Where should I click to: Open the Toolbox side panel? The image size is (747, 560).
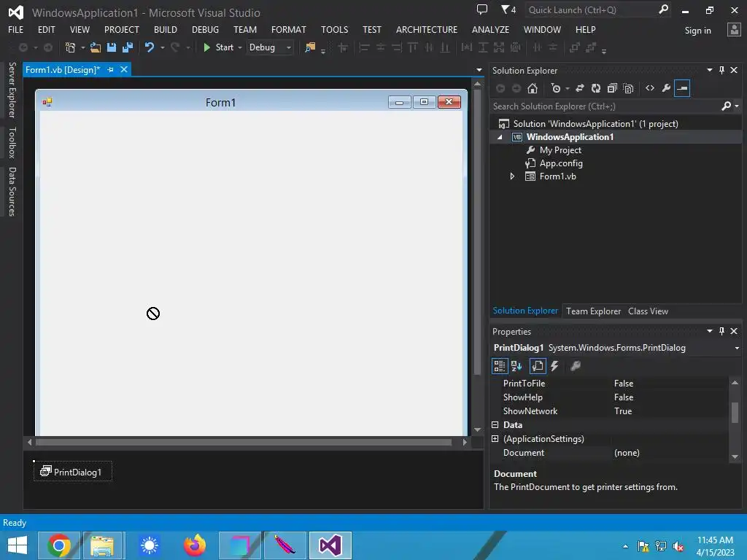click(12, 142)
